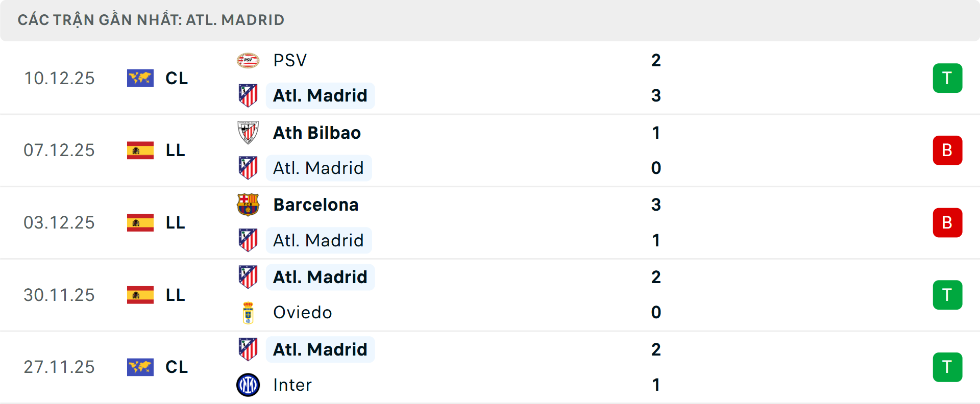
Task: Click the Barcelona club badge
Action: pos(249,204)
